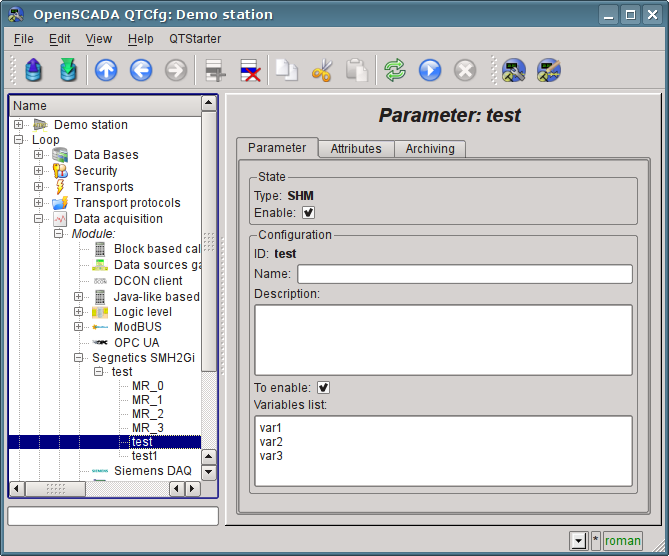Collapse the Data acquisition tree node
Viewport: 669px width, 556px height.
pos(39,219)
